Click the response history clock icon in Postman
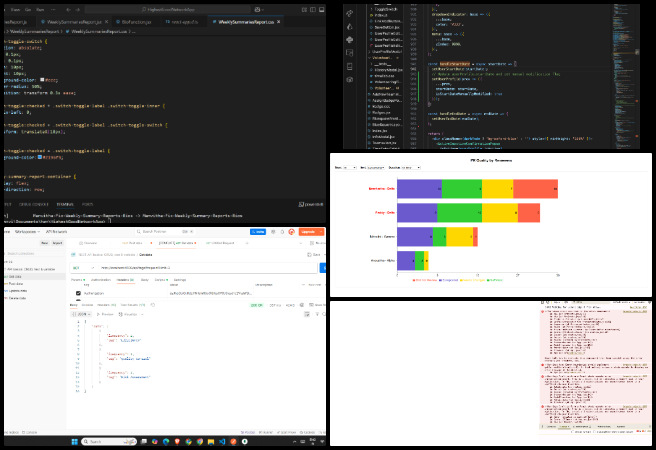Screen dimensions: 656x450 click(x=153, y=305)
